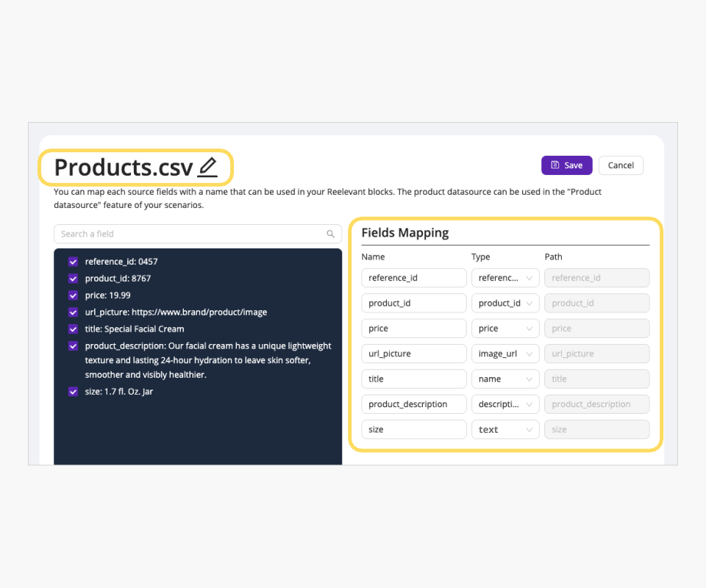Open the name type dropdown for title
This screenshot has height=588, width=706.
click(505, 379)
